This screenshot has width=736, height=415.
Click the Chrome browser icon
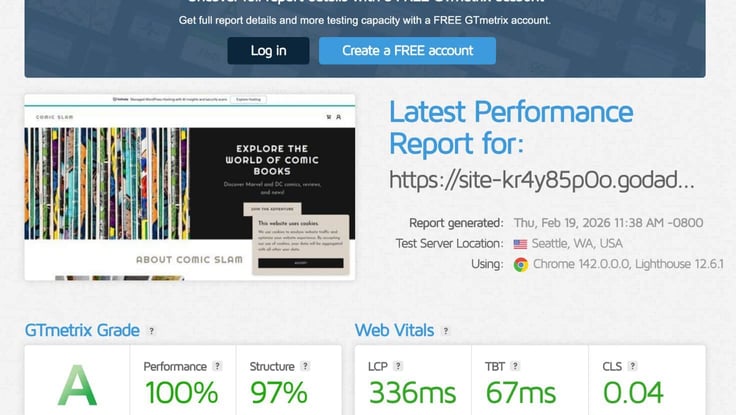click(521, 264)
